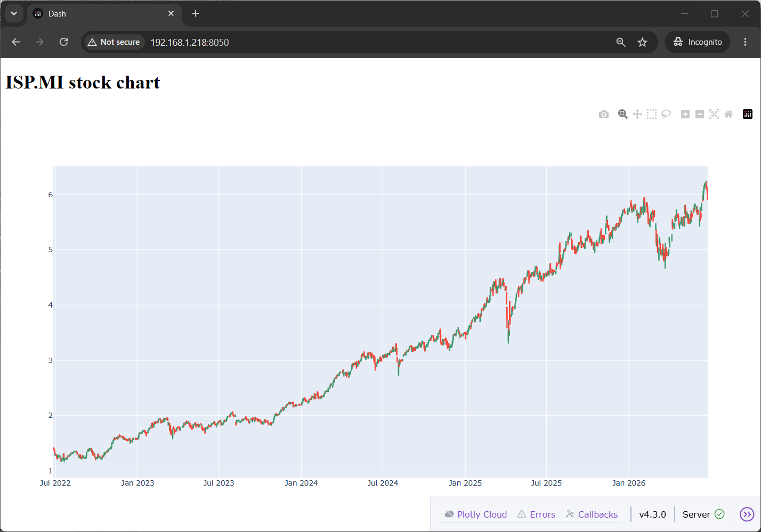This screenshot has width=761, height=532.
Task: Autoscale the chart axes
Action: coord(714,114)
